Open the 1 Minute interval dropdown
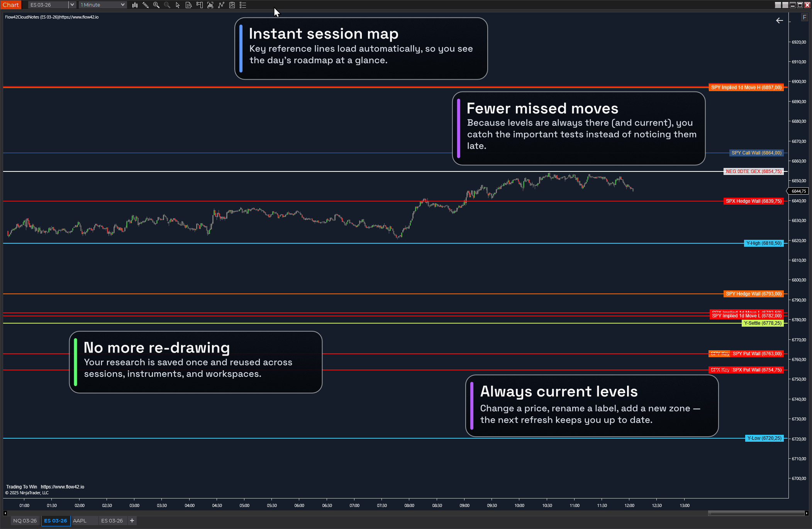 [x=103, y=5]
